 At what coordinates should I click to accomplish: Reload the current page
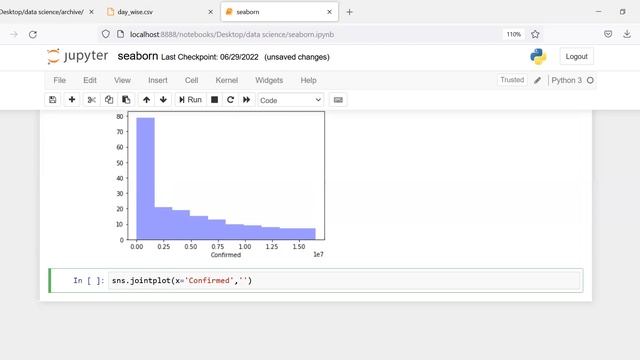[x=33, y=34]
